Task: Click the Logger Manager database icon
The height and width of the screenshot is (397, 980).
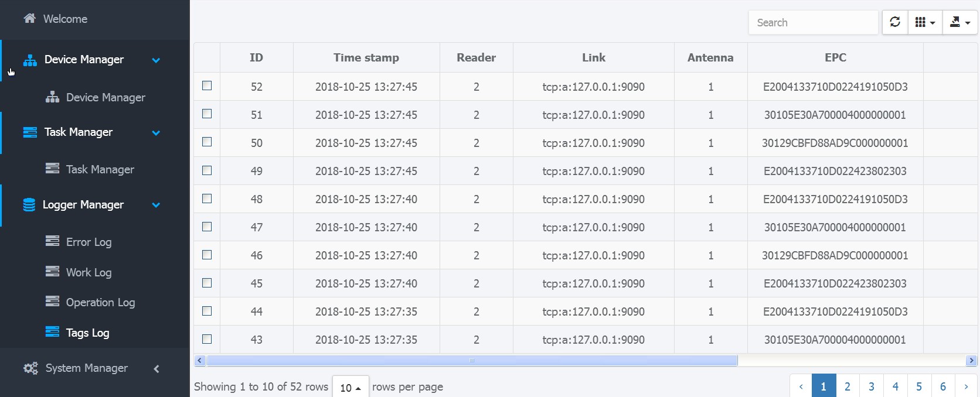Action: click(29, 204)
